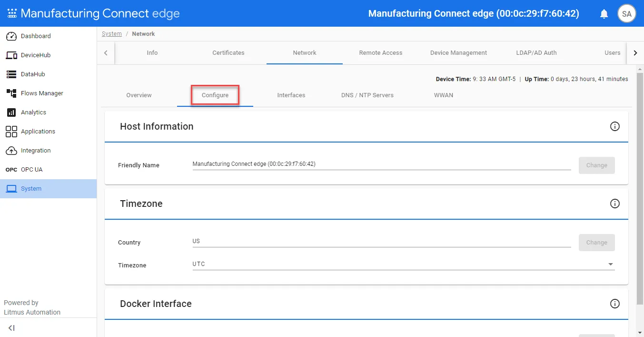Open Integration menu item
This screenshot has height=337, width=644.
(48, 151)
